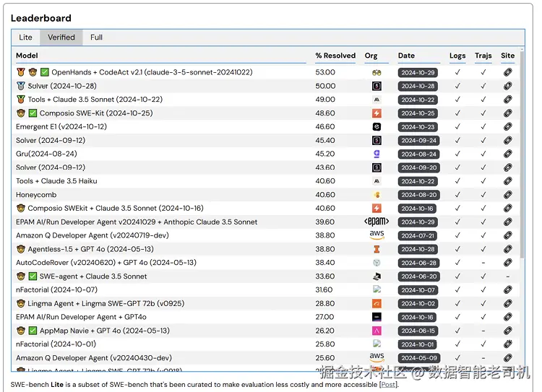The image size is (542, 392).
Task: Click the leaderboard vertical scrollbar
Action: tap(522, 154)
